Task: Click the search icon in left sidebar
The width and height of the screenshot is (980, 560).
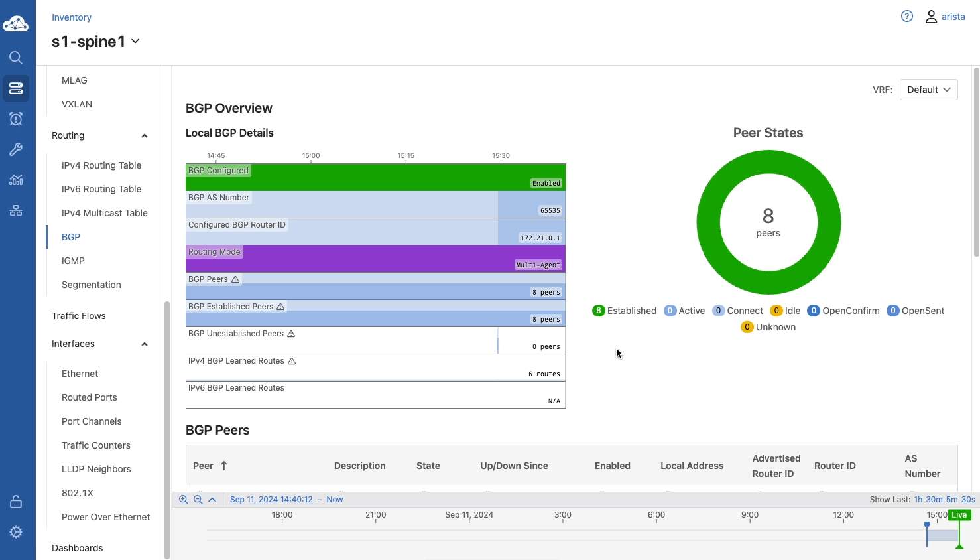Action: (16, 58)
